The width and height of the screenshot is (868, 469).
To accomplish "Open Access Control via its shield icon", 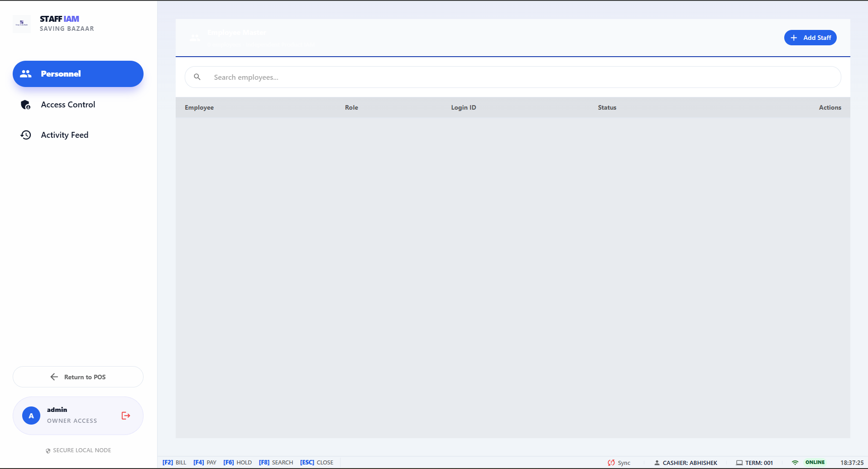I will [x=26, y=104].
